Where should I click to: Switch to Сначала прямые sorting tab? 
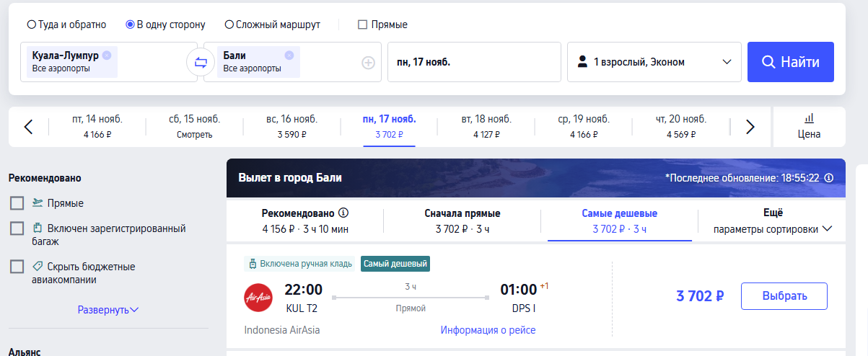point(462,221)
